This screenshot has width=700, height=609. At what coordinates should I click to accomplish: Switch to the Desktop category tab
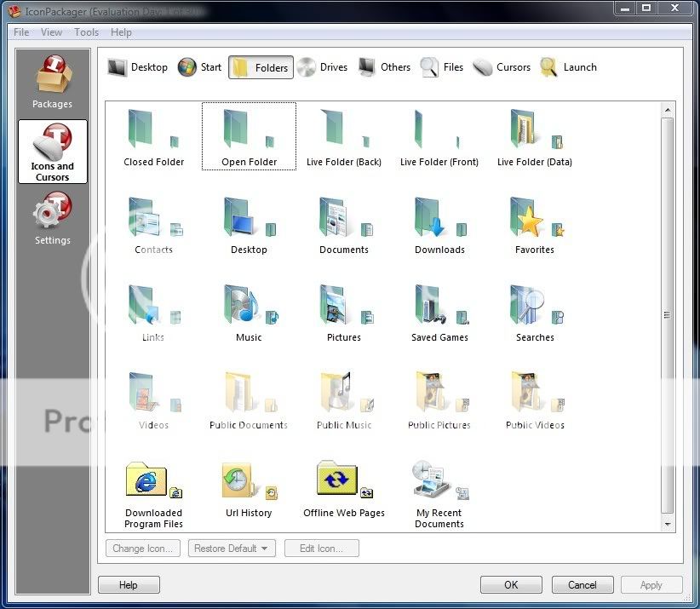(x=138, y=67)
